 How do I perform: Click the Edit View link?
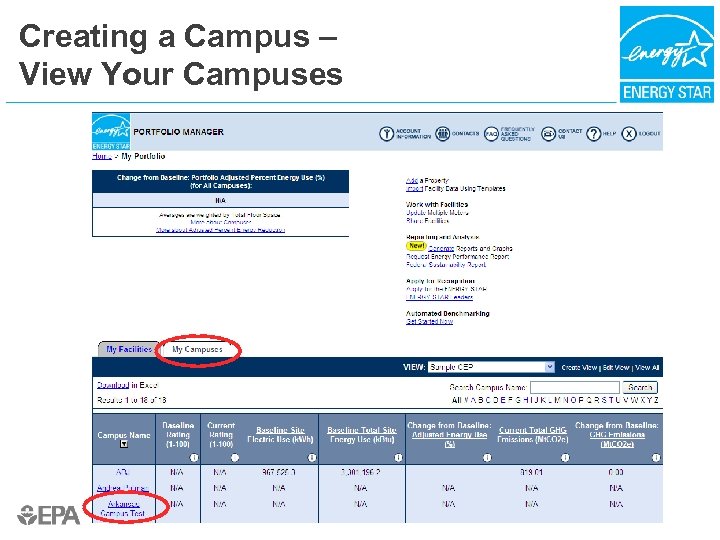coord(616,367)
